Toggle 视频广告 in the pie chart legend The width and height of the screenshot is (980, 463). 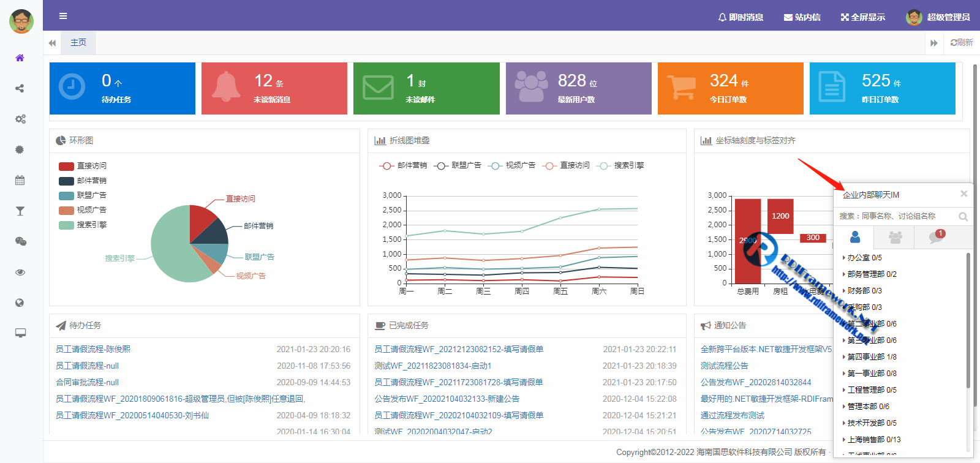pyautogui.click(x=83, y=210)
